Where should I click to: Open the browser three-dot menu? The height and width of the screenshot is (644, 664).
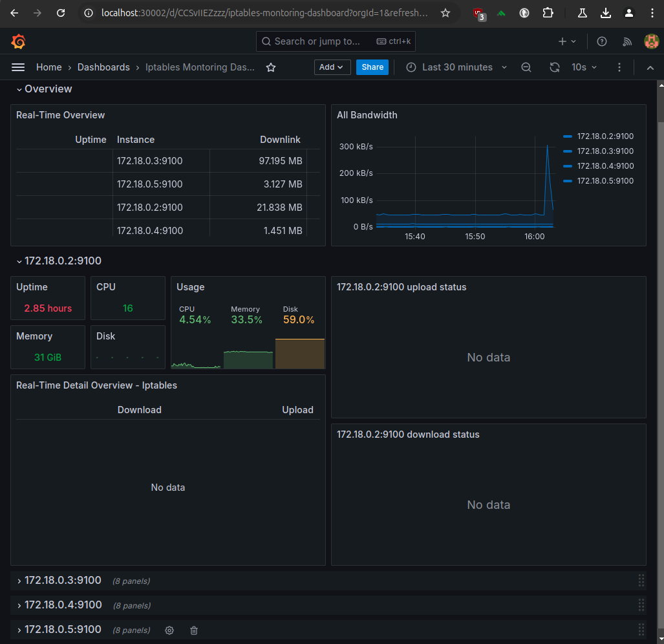coord(652,13)
